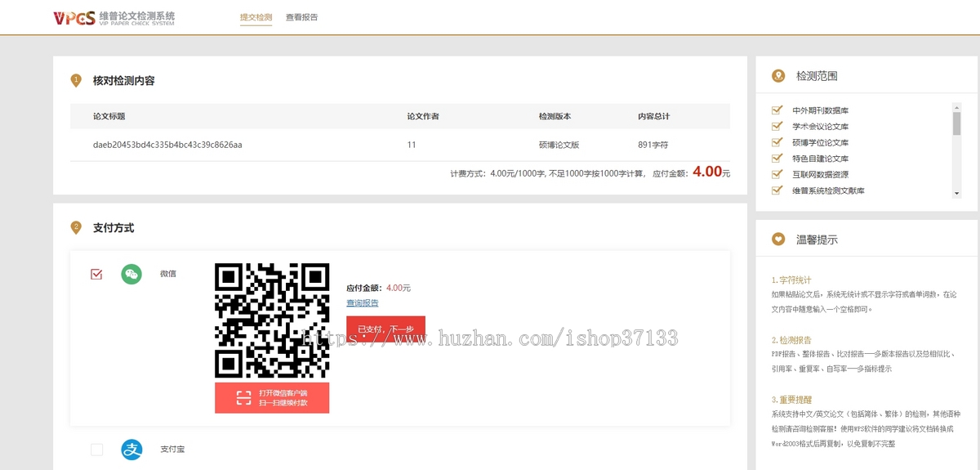Click the large 4.00 payable amount
The width and height of the screenshot is (980, 470).
click(x=707, y=172)
